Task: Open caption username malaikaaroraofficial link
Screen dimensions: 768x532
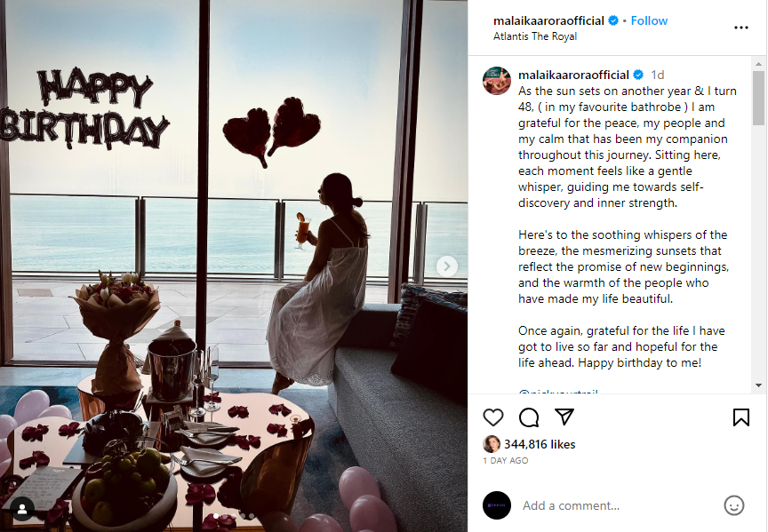Action: [573, 75]
